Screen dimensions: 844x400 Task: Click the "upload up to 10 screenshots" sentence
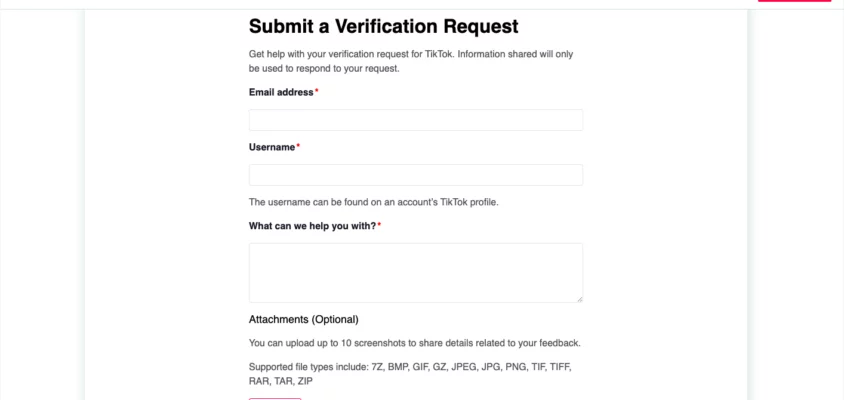coord(414,343)
